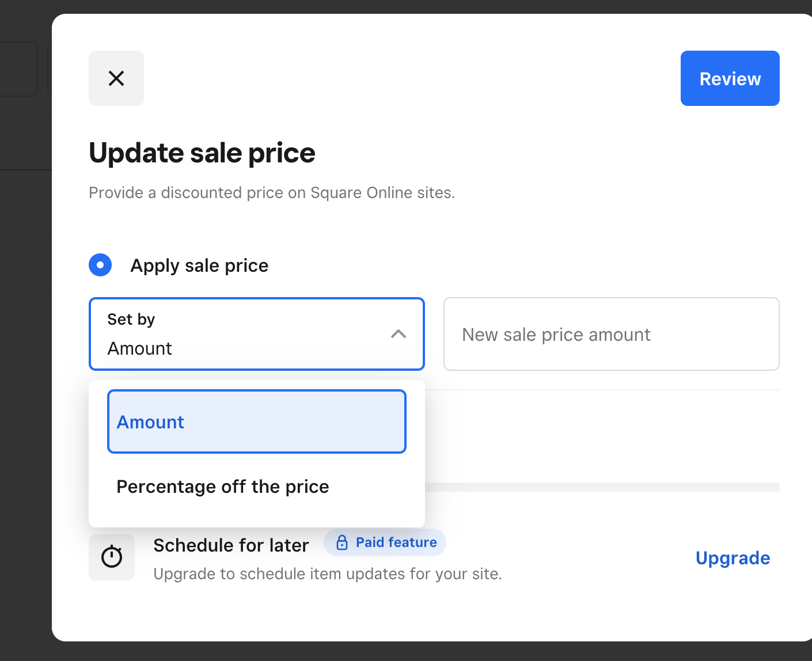Screen dimensions: 812x661
Task: Choose Amount from the dropdown list
Action: pyautogui.click(x=257, y=421)
